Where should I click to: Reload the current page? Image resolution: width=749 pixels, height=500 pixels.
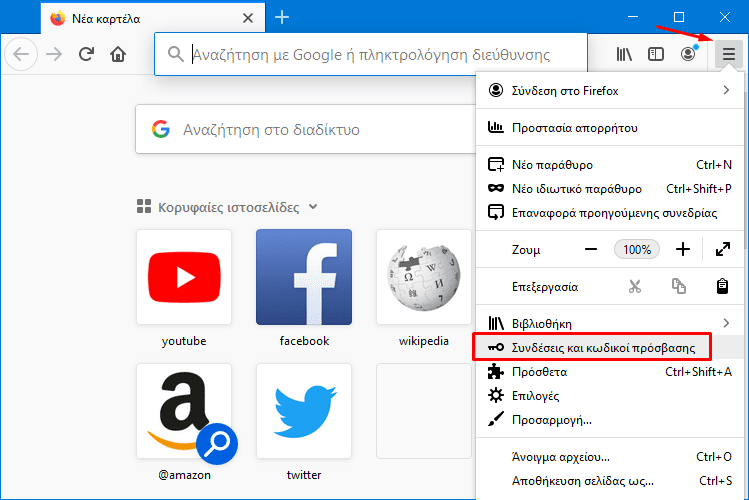pyautogui.click(x=86, y=54)
